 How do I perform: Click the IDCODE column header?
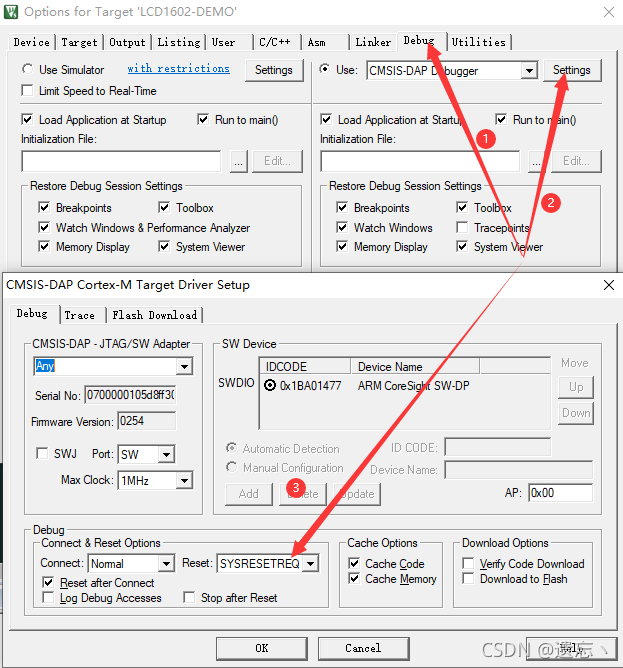tap(305, 366)
